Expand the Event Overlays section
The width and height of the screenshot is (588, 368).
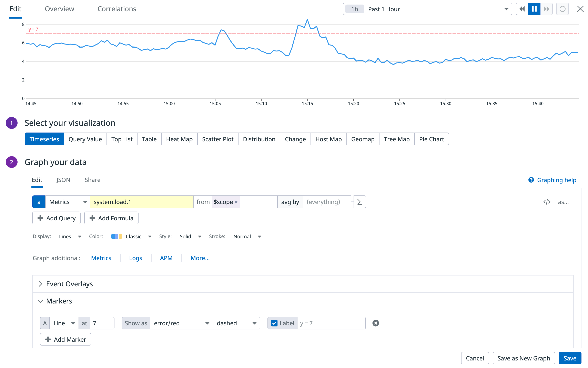pos(69,284)
